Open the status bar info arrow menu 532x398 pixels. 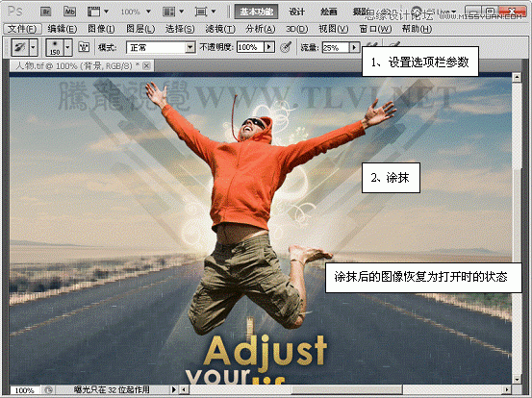174,390
